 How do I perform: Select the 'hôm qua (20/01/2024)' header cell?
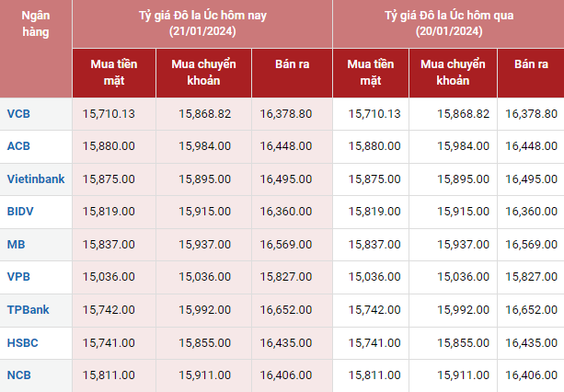click(445, 23)
